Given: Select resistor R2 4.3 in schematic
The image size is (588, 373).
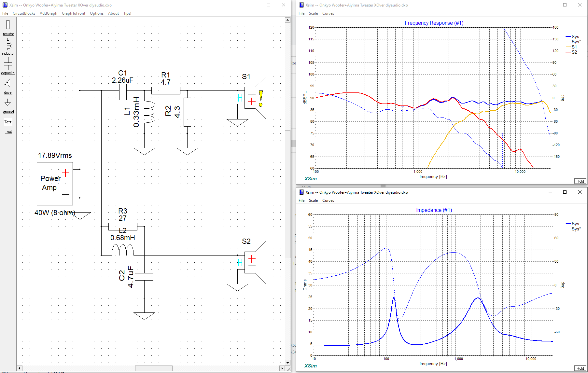Looking at the screenshot, I should (187, 112).
